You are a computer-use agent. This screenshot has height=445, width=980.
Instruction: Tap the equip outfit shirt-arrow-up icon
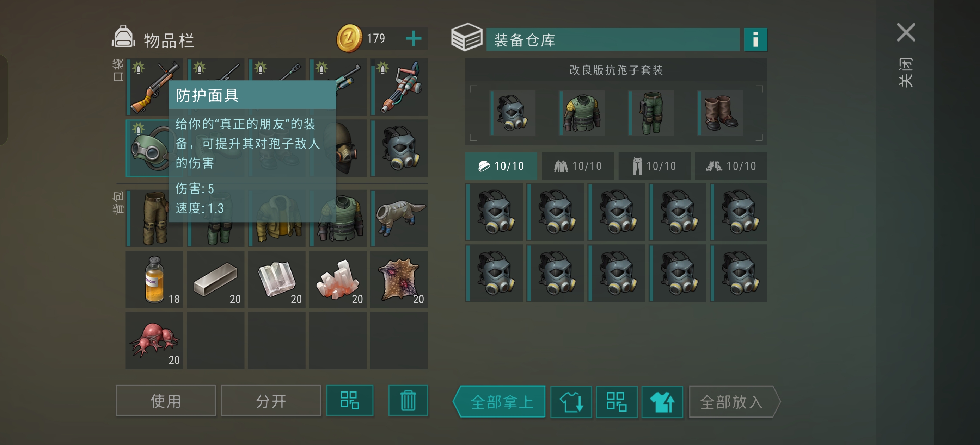click(662, 402)
